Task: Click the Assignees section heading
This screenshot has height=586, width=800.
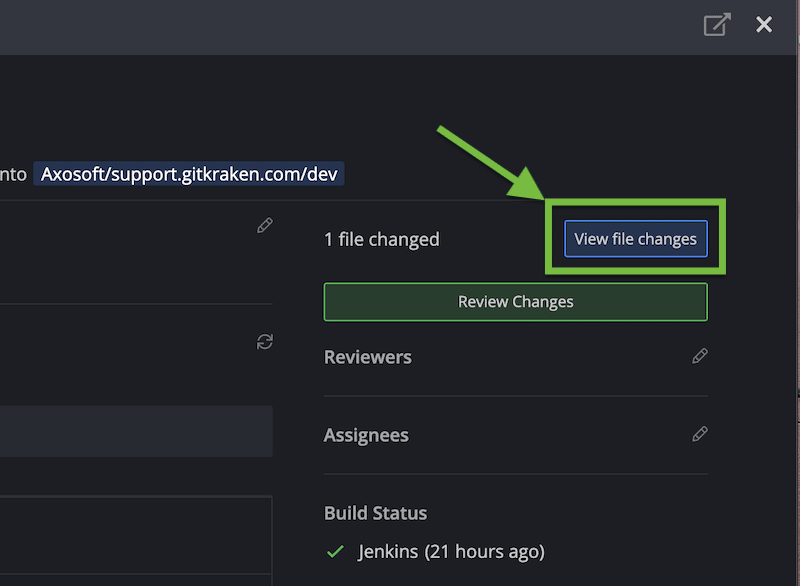Action: pos(366,435)
